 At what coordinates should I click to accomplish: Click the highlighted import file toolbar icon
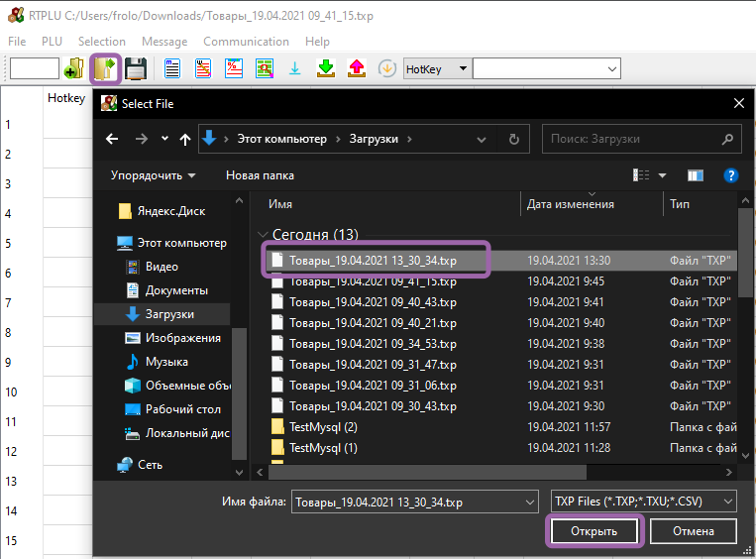click(x=105, y=69)
